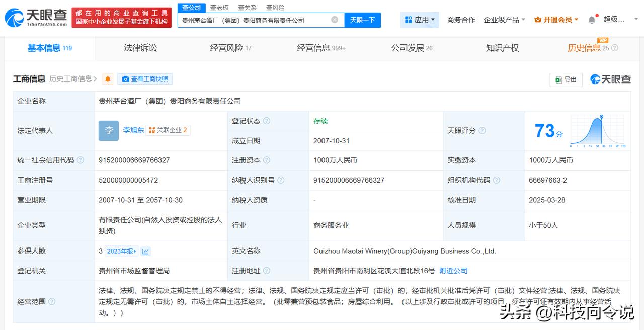Open the trend chart icon beside 2023年报
Image resolution: width=644 pixels, height=330 pixels.
click(x=145, y=251)
